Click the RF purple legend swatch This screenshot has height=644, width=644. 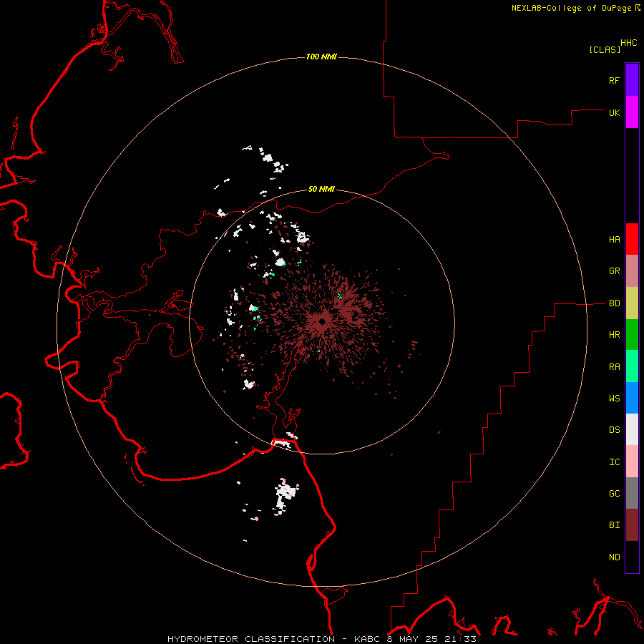pyautogui.click(x=632, y=80)
